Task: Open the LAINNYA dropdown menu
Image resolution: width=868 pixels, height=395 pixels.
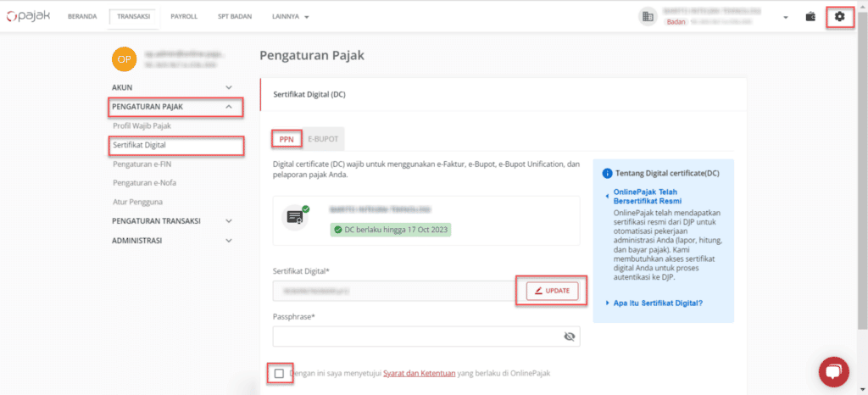Action: coord(290,17)
